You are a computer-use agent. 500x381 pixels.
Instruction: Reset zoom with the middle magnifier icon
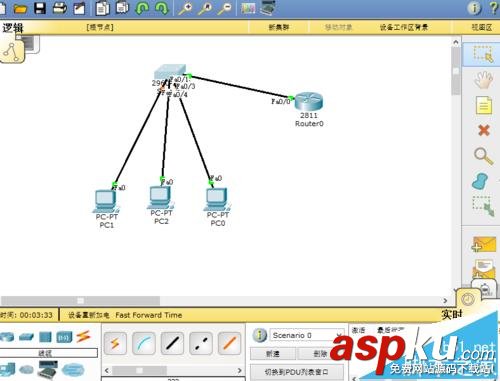[205, 8]
